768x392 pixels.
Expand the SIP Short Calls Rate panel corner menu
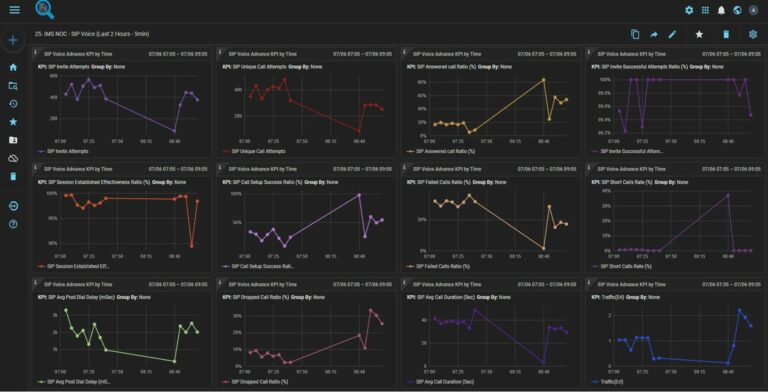click(589, 167)
